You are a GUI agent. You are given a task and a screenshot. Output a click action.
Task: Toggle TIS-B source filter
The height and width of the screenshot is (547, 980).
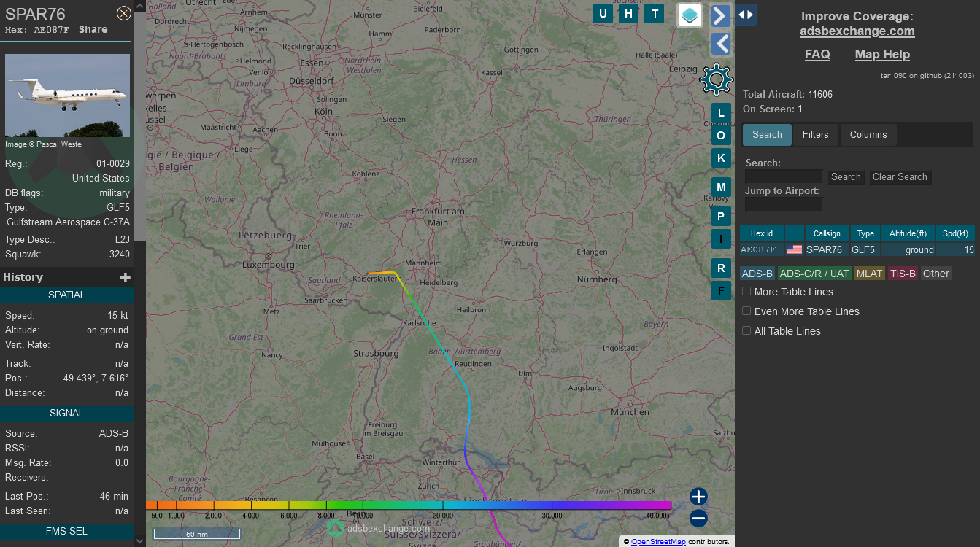click(903, 273)
